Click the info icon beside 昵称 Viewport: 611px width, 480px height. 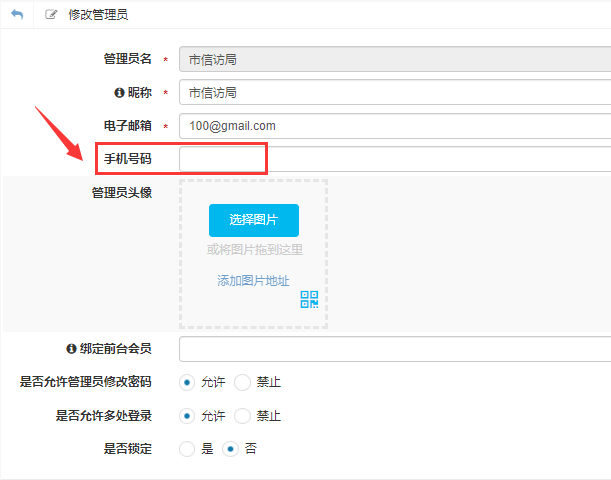[x=119, y=93]
